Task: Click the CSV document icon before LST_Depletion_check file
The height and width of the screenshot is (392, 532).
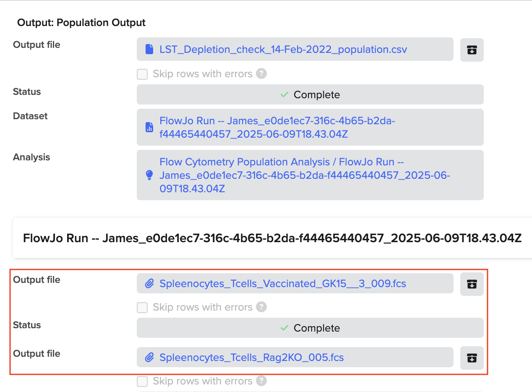Action: point(149,49)
